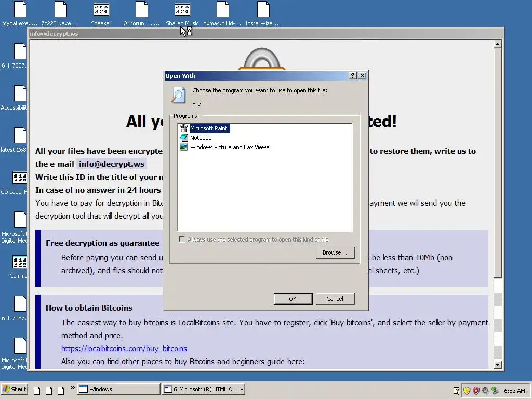Click the info@decrypt.ws window title bar
The height and width of the screenshot is (399, 532).
(264, 34)
